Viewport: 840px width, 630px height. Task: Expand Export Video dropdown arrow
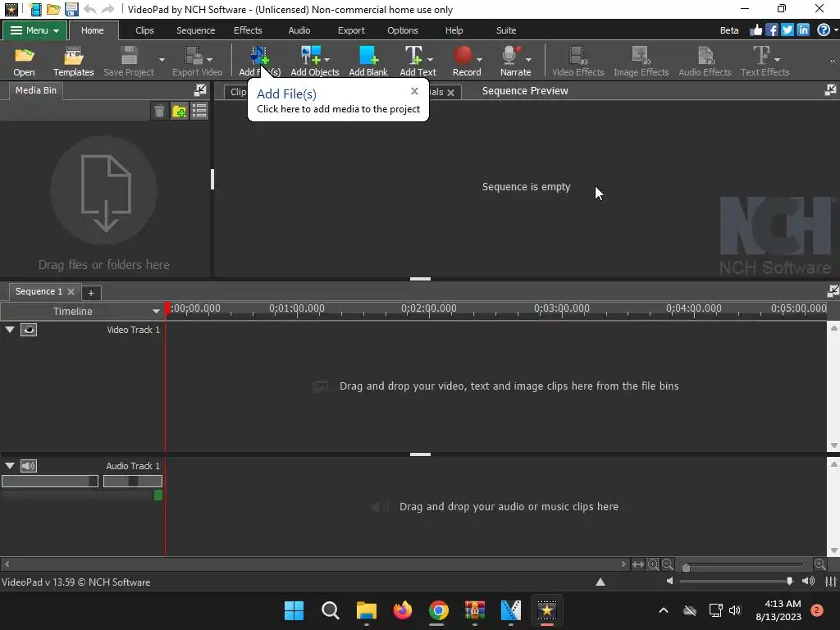click(209, 59)
